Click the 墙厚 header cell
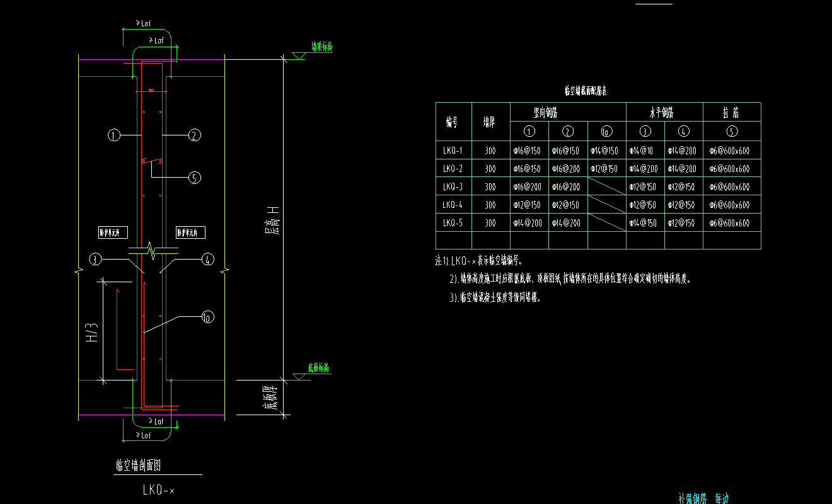Image resolution: width=832 pixels, height=504 pixels. (490, 122)
